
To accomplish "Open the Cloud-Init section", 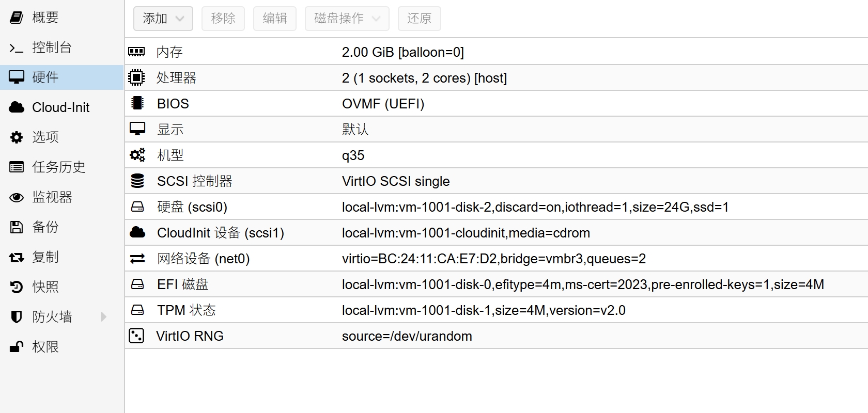I will tap(60, 107).
